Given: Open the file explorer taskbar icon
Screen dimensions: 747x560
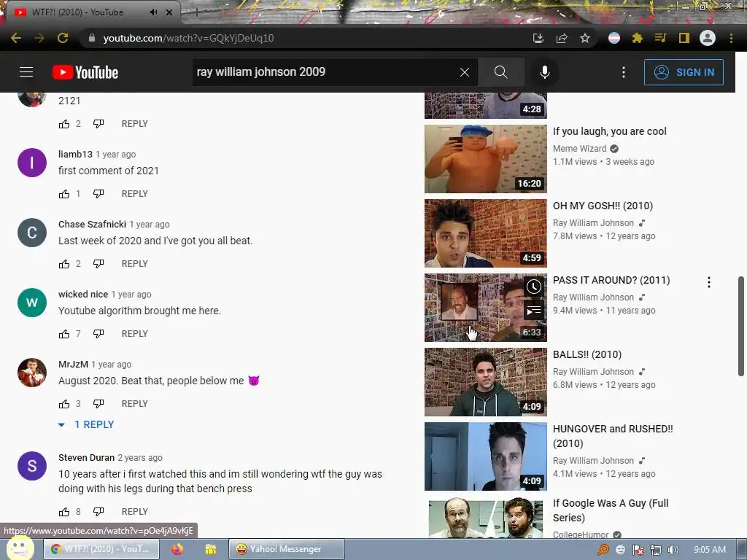Looking at the screenshot, I should pyautogui.click(x=211, y=549).
